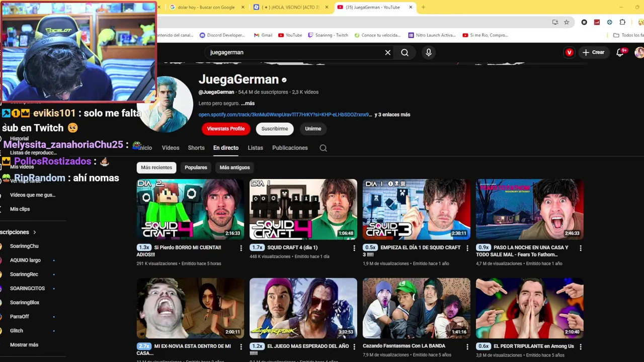644x362 pixels.
Task: Open the Todos los favoritos folder
Action: (628, 35)
